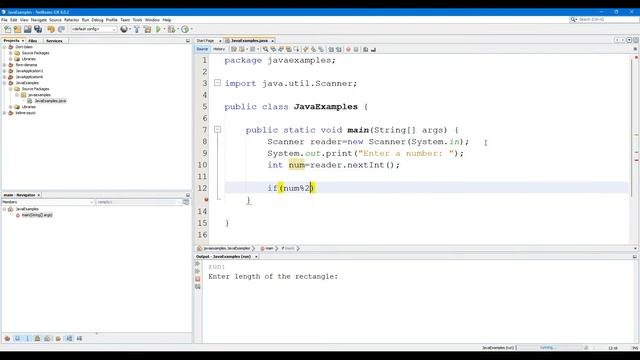
Task: Click the Start Macro Recording red icon
Action: point(348,49)
